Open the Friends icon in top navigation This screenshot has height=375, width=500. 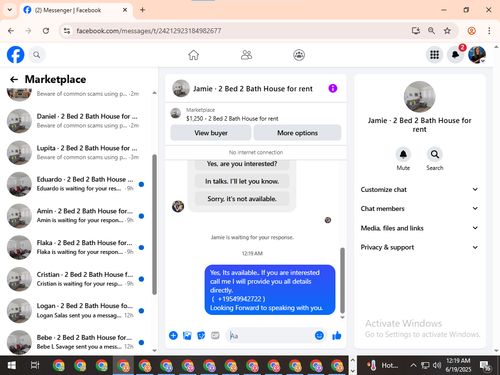[x=246, y=55]
